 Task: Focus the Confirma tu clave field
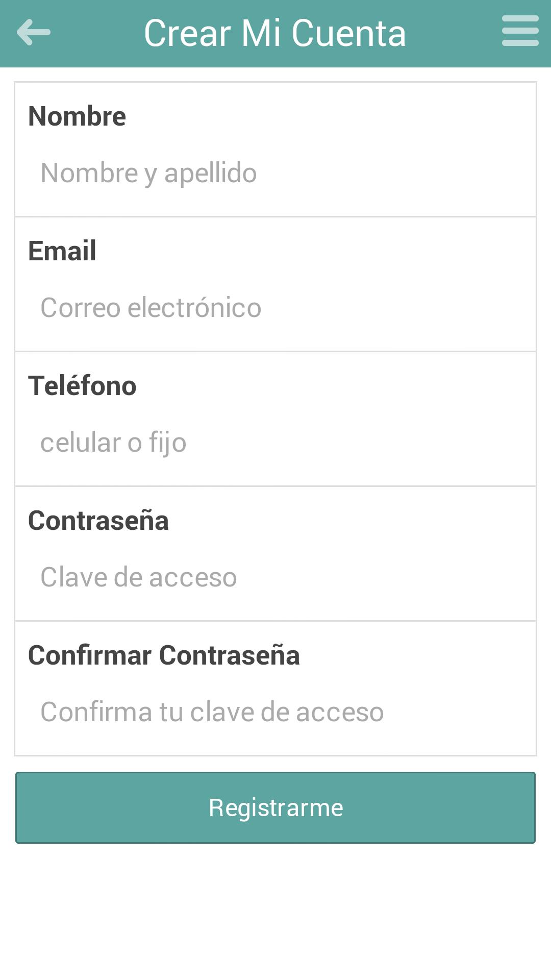tap(275, 712)
